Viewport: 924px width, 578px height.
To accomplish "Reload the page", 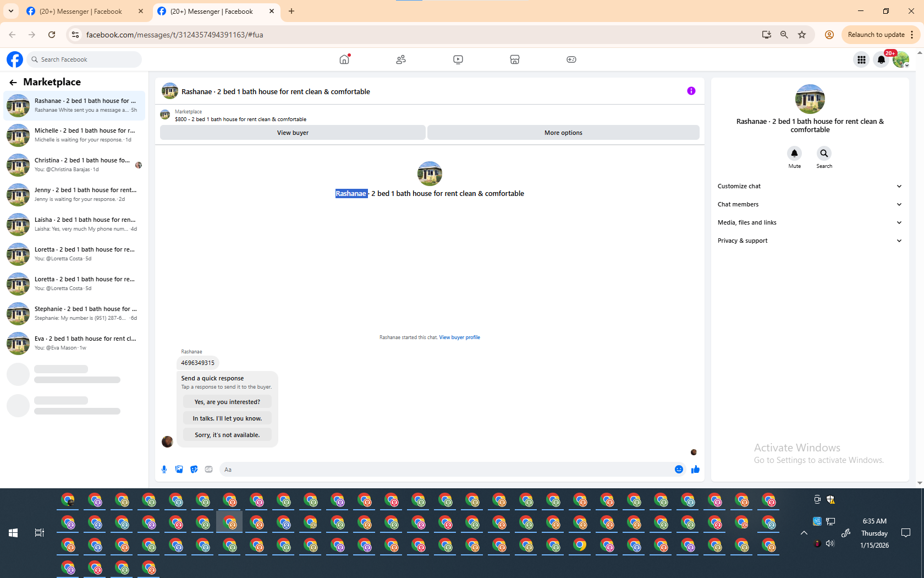I will (x=52, y=35).
